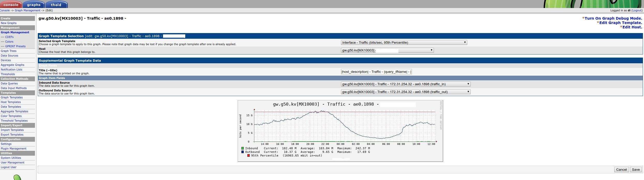
Task: Open Thresholds sidebar item
Action: coord(8,74)
